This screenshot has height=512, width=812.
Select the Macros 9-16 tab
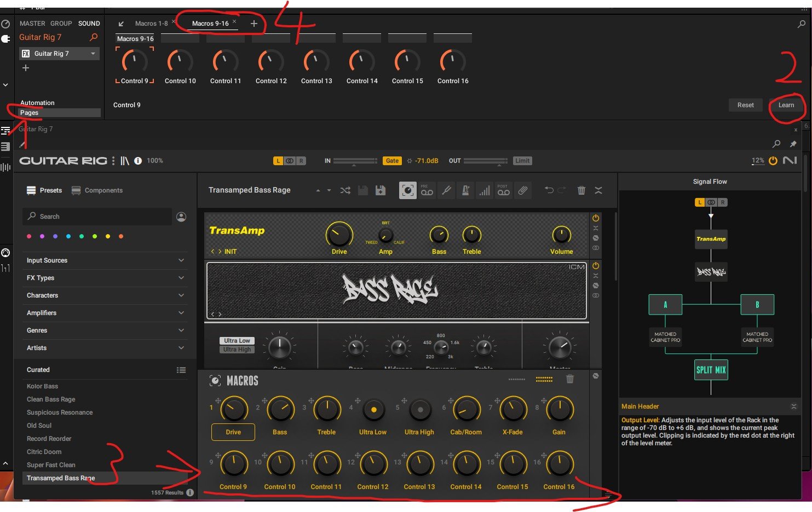click(x=210, y=24)
